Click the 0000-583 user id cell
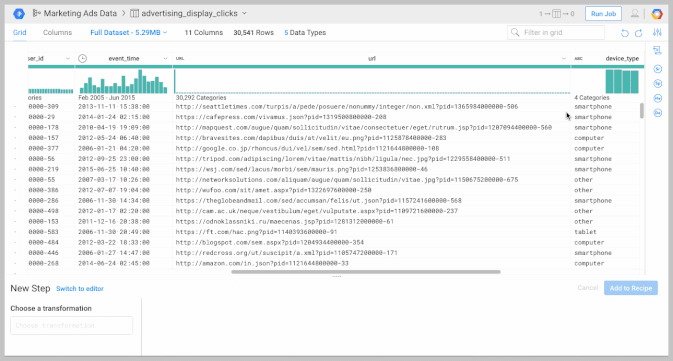The image size is (673, 361). [43, 232]
